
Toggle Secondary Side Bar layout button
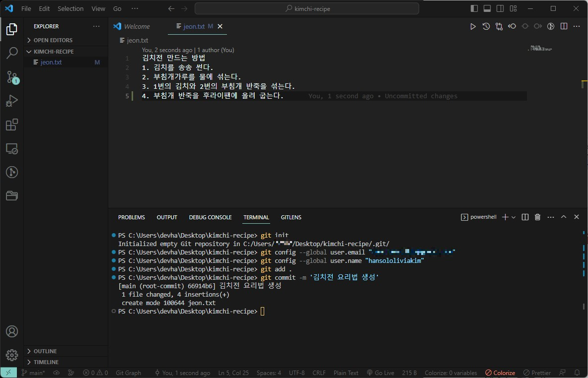500,8
